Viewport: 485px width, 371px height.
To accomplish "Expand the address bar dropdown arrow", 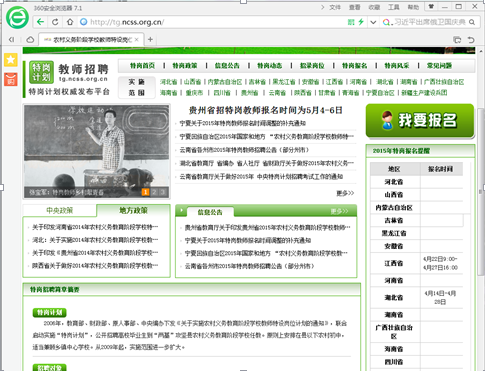I will point(373,22).
